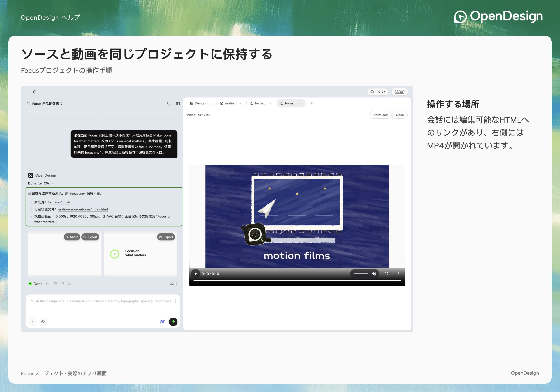Give thumbs down to the response

pyautogui.click(x=55, y=284)
